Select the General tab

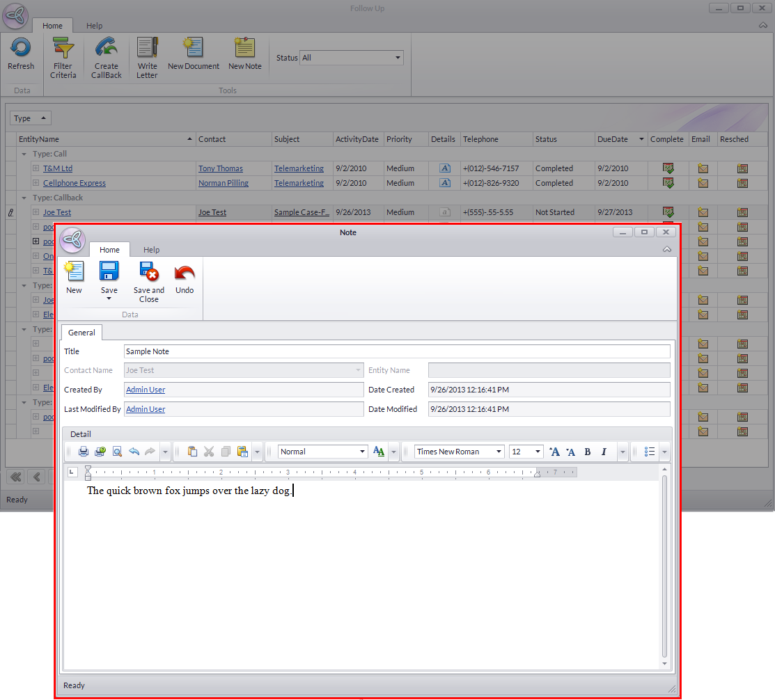point(81,333)
